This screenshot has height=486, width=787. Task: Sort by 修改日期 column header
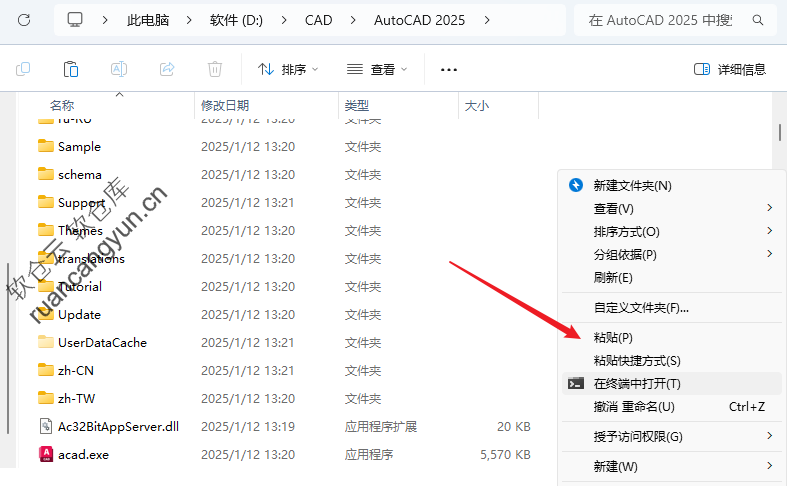point(225,105)
